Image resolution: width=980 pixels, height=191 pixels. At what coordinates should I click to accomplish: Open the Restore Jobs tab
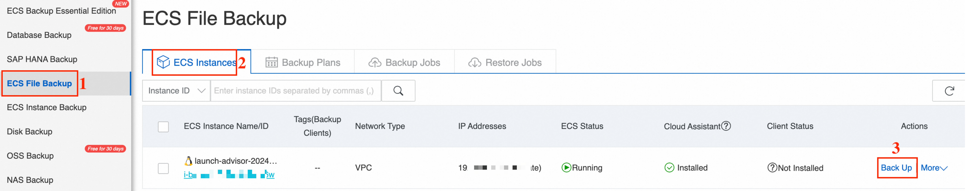[x=505, y=62]
